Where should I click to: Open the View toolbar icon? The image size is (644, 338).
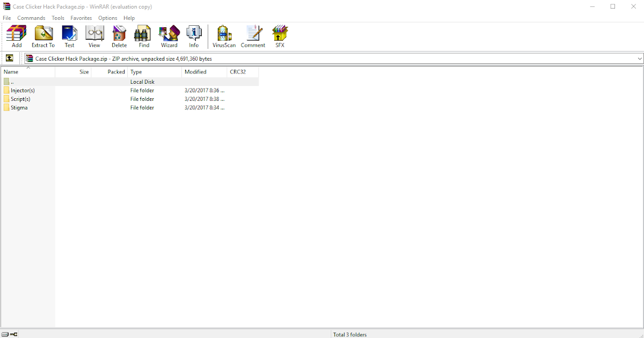coord(94,36)
